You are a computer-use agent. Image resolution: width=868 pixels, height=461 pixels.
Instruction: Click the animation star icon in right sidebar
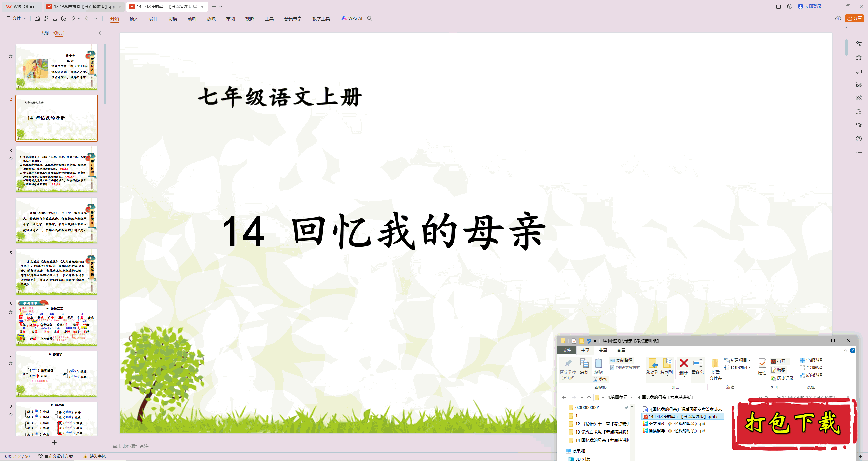pyautogui.click(x=859, y=57)
